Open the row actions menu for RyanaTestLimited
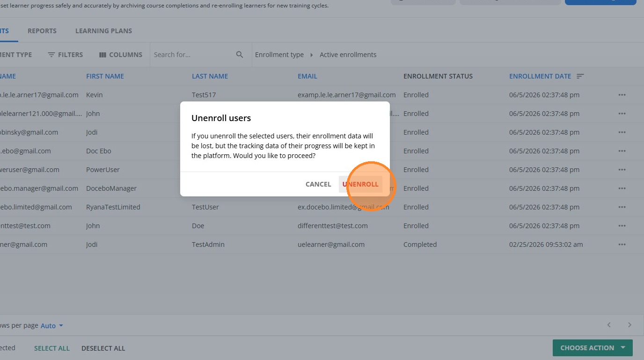This screenshot has height=360, width=644. coord(622,207)
